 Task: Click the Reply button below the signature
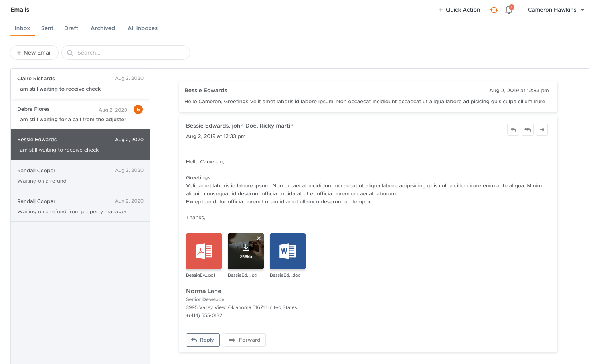coord(203,340)
